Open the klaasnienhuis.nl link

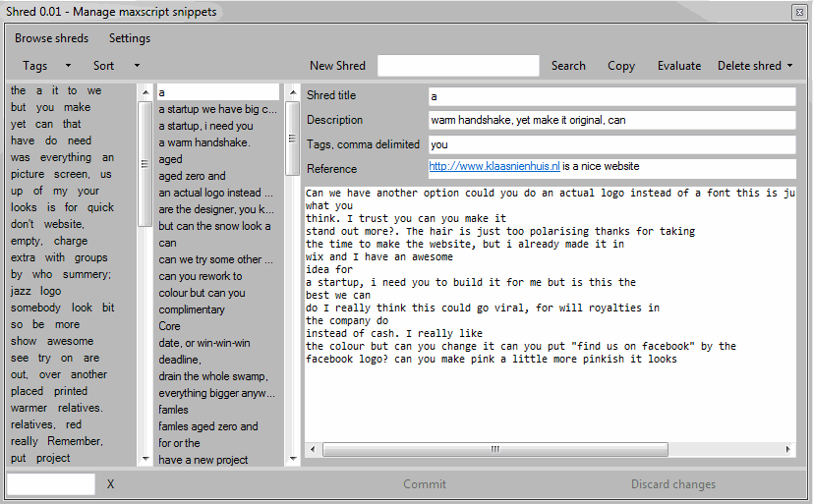[x=494, y=166]
